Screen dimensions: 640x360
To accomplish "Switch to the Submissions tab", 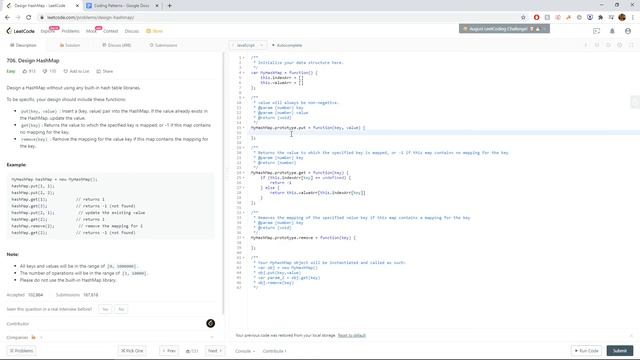I will (x=163, y=45).
